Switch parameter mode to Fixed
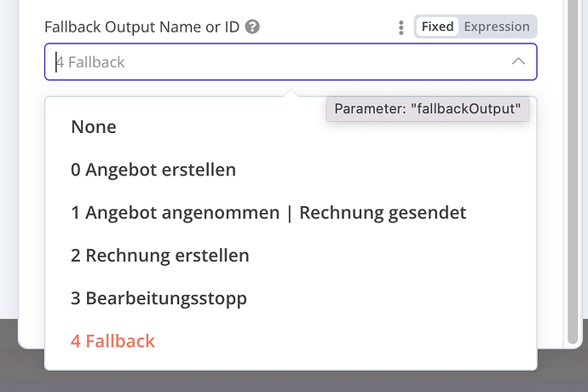The image size is (588, 392). pyautogui.click(x=437, y=26)
